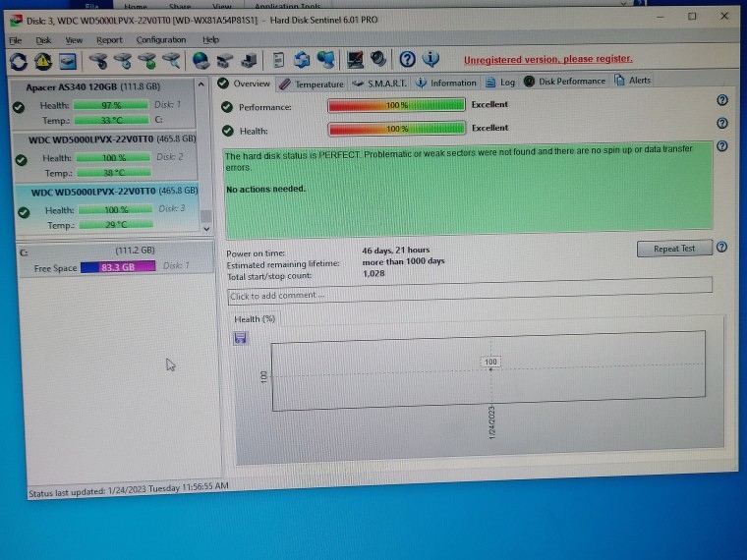
Task: Click the Unregistered version, please register link
Action: pos(547,60)
